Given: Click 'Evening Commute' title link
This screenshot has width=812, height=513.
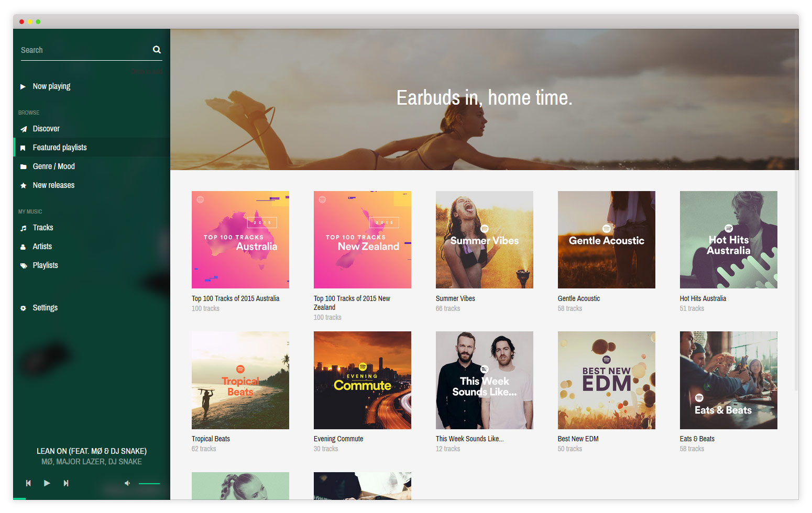Looking at the screenshot, I should click(x=338, y=439).
